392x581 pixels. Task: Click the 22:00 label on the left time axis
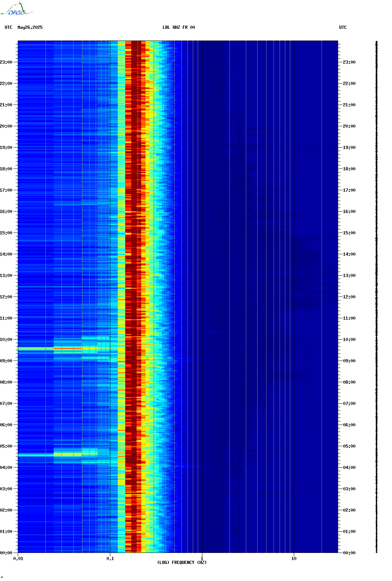(x=6, y=84)
